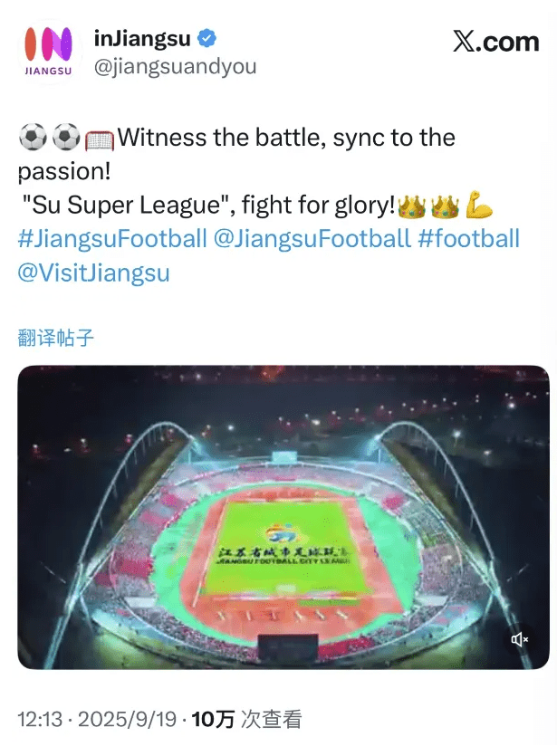The width and height of the screenshot is (557, 756).
Task: Open the inJiangsu display name
Action: click(141, 40)
